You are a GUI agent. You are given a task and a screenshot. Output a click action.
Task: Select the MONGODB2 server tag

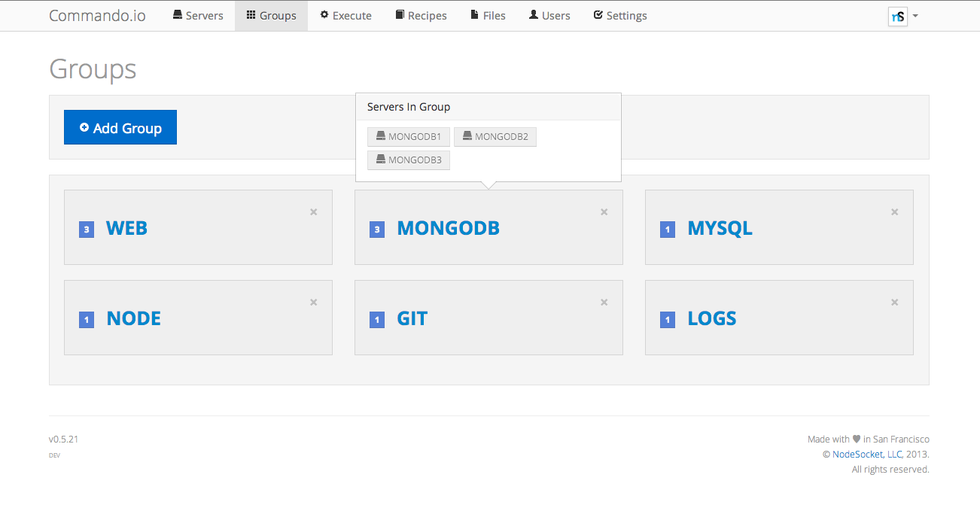tap(495, 137)
